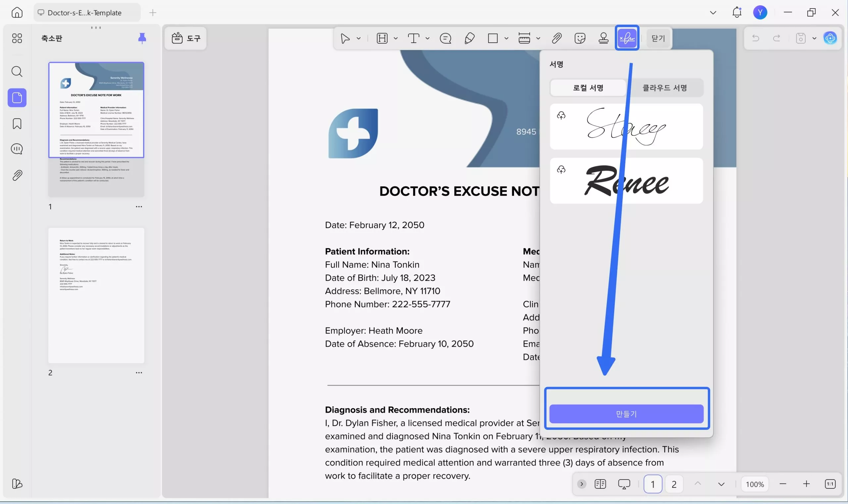Click the 만들기 button
This screenshot has height=504, width=848.
click(626, 414)
